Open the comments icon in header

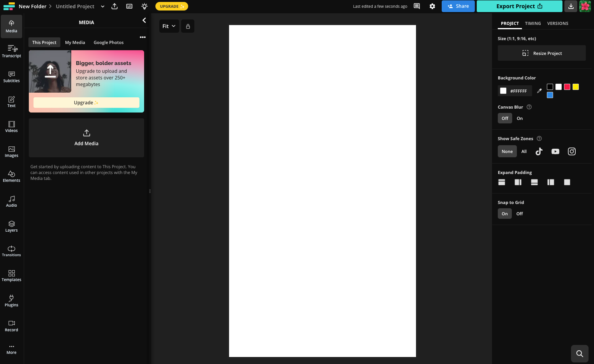417,6
